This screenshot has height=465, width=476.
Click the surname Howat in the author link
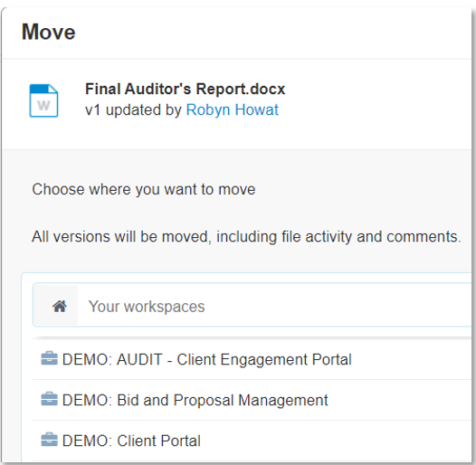click(x=257, y=109)
